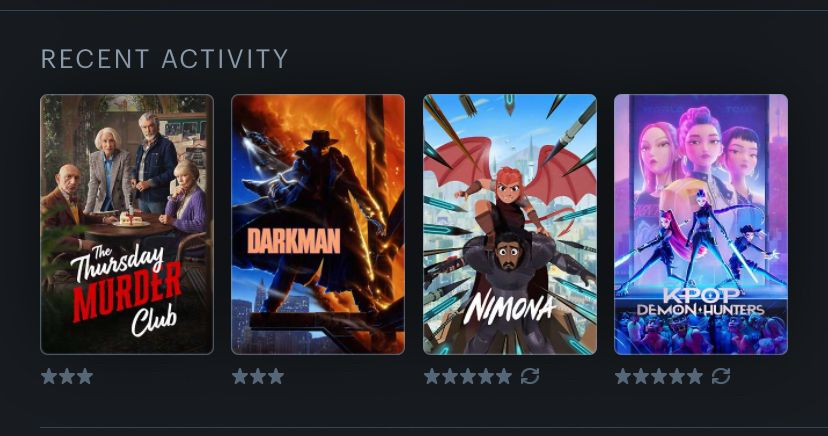This screenshot has width=828, height=436.
Task: Open The Thursday Murder Club poster
Action: (x=127, y=224)
